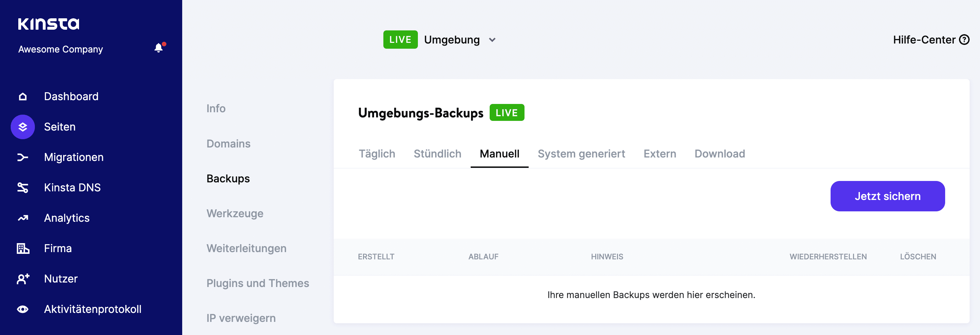Viewport: 980px width, 335px height.
Task: Click the Firma building icon
Action: [x=23, y=249]
